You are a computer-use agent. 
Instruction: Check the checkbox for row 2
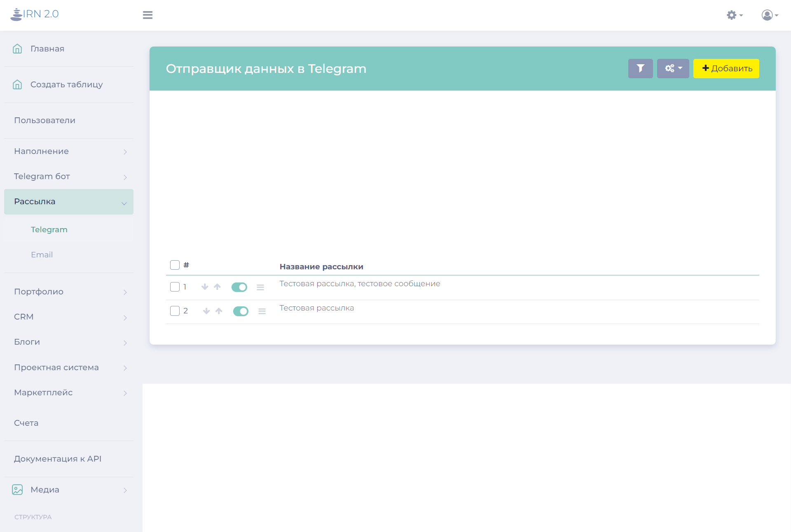175,310
